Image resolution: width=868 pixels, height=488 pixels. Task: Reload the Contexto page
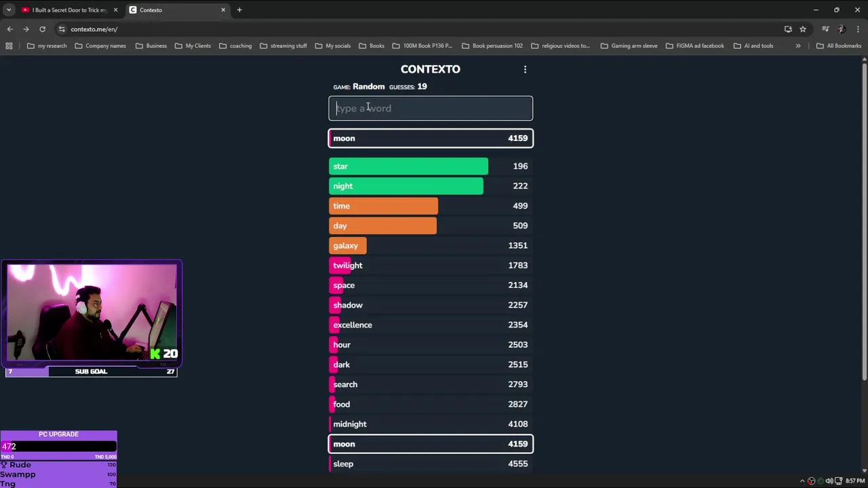pyautogui.click(x=42, y=29)
